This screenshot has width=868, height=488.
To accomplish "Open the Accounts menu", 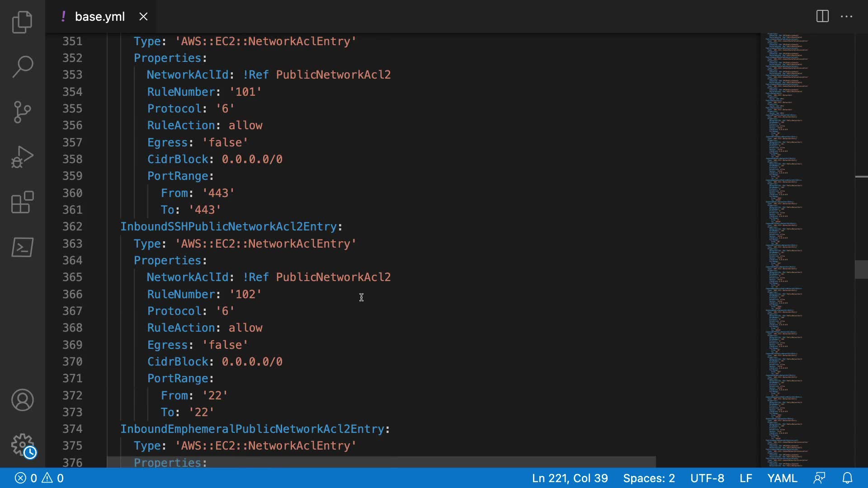I will tap(22, 400).
